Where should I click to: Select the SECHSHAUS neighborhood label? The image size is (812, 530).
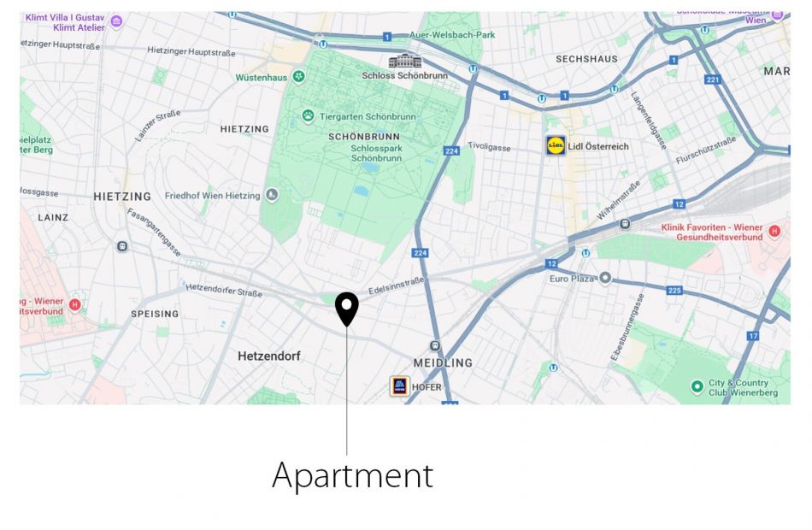[586, 59]
